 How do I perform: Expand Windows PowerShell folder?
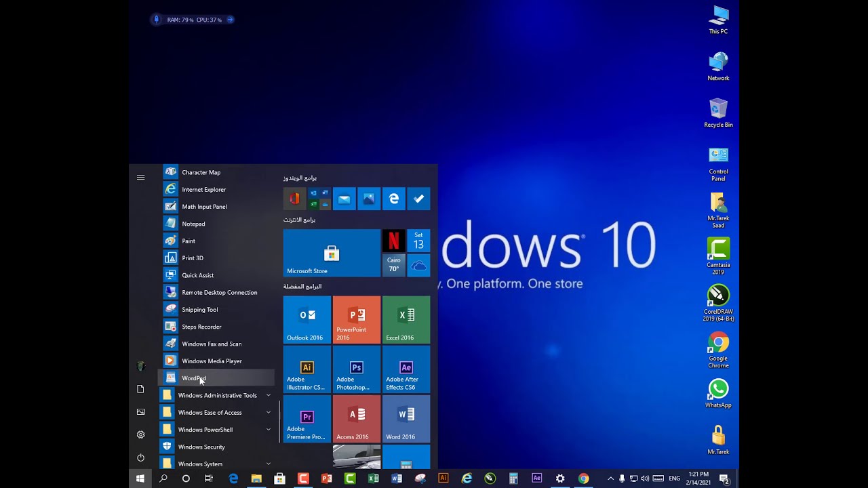[216, 430]
